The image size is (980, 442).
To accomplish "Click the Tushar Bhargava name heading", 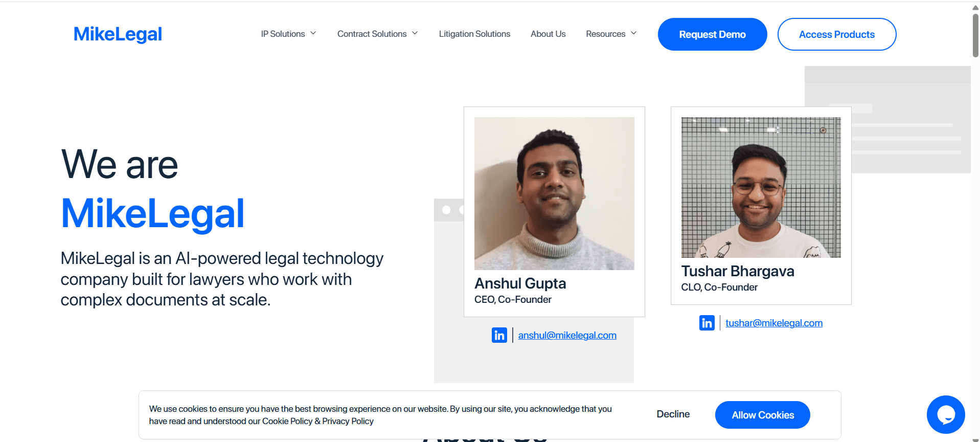I will (737, 271).
